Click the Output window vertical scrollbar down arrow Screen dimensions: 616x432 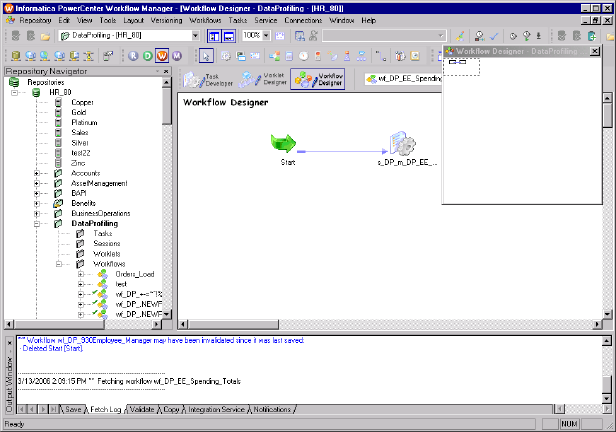tap(607, 399)
